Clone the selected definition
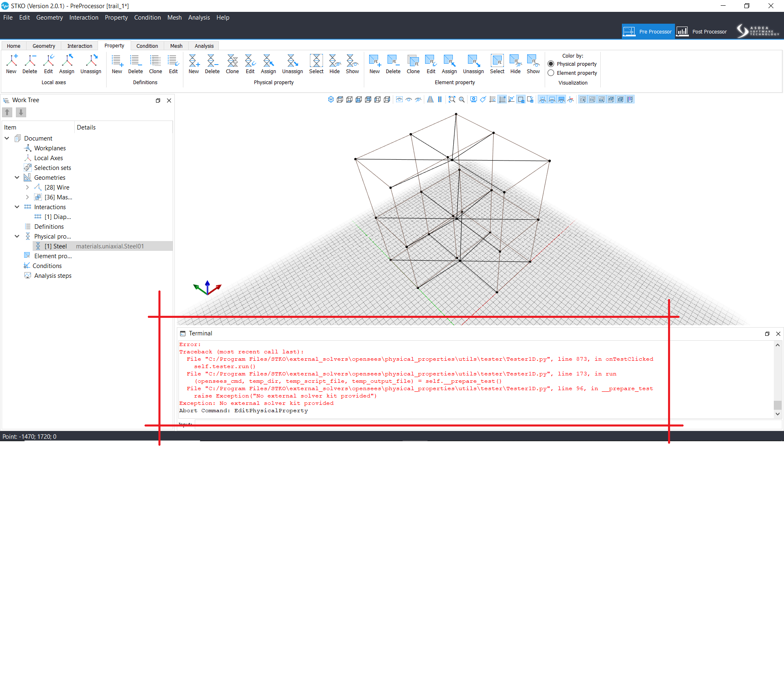The image size is (784, 699). (156, 64)
